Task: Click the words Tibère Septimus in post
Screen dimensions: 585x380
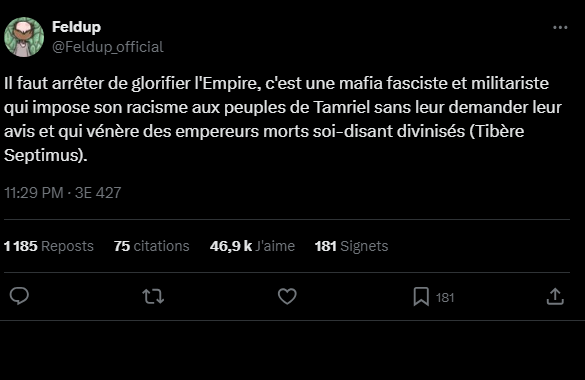Action: tap(264, 143)
